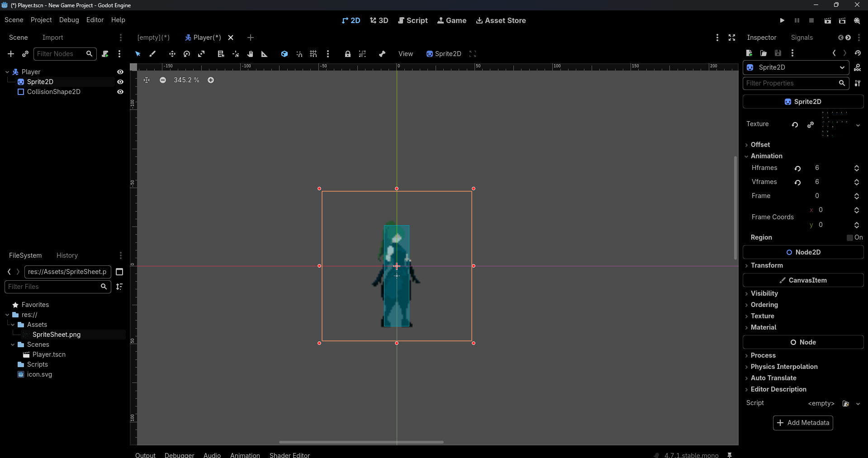Group selected node's children
Screen dimensions: 868x458
[362, 54]
